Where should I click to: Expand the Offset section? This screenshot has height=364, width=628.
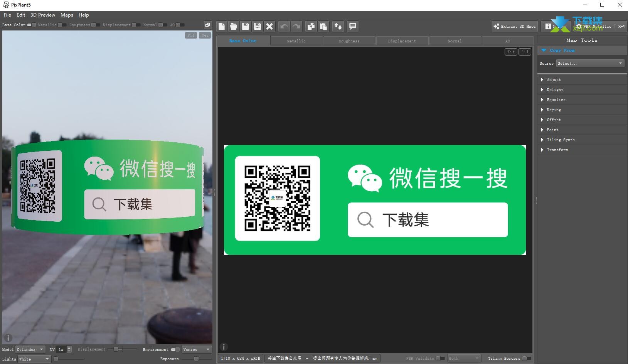pos(582,120)
